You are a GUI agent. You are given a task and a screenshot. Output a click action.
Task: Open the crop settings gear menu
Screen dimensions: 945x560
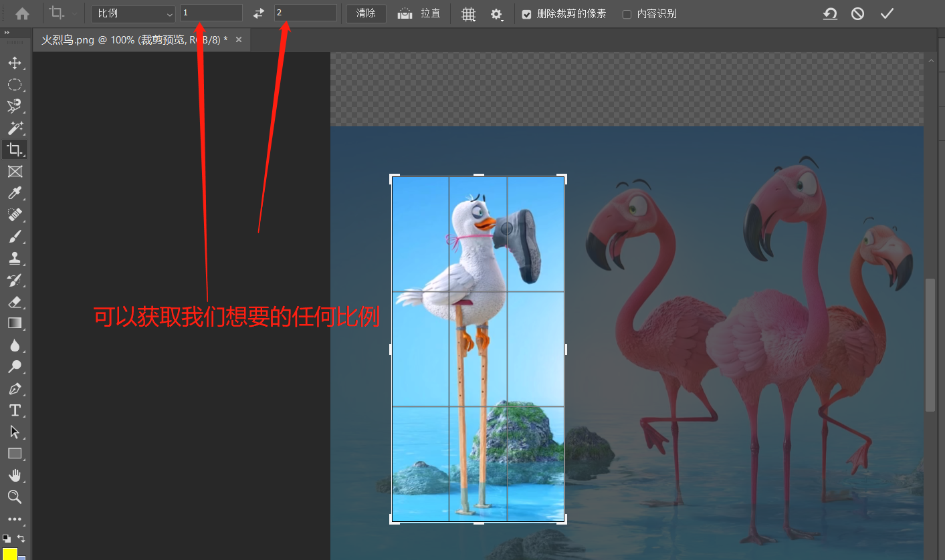pos(497,14)
